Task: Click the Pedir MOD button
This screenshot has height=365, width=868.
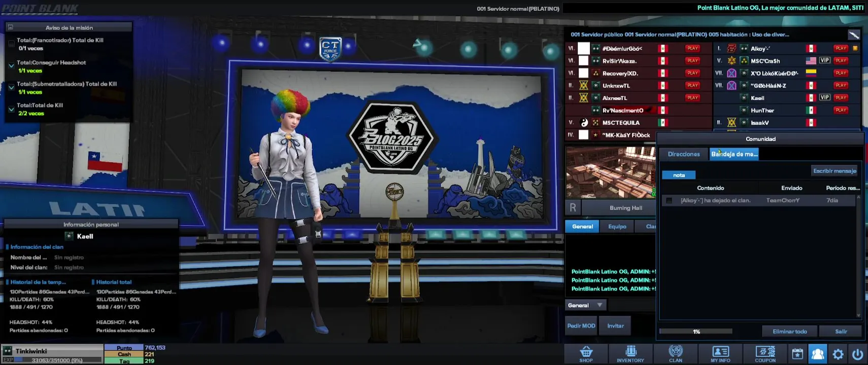Action: point(581,325)
